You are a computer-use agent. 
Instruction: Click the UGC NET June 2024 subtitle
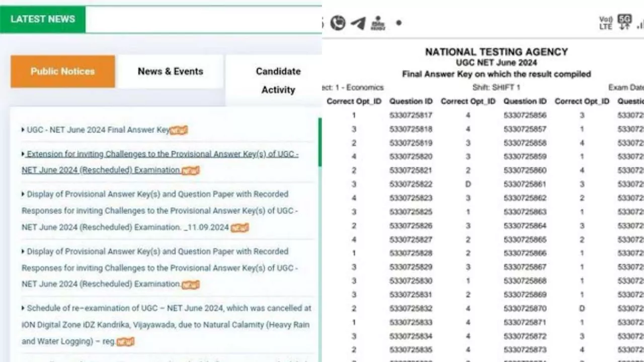click(497, 63)
